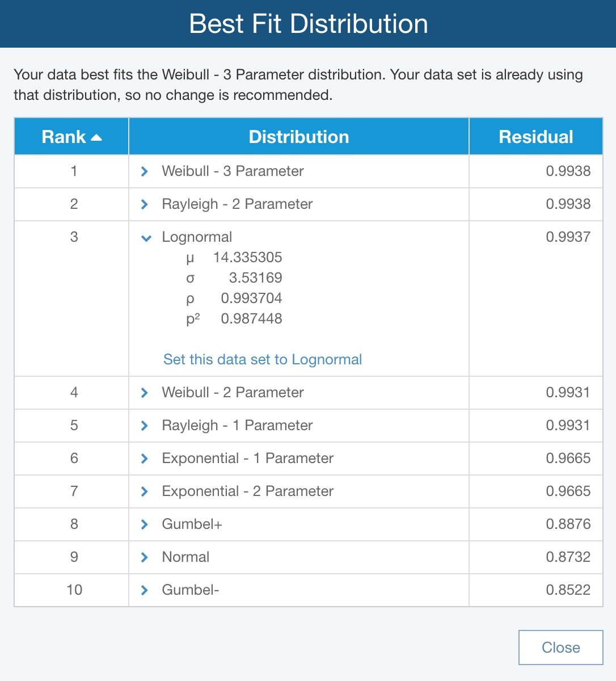This screenshot has width=616, height=681.
Task: Expand the Normal distribution row
Action: 145,557
